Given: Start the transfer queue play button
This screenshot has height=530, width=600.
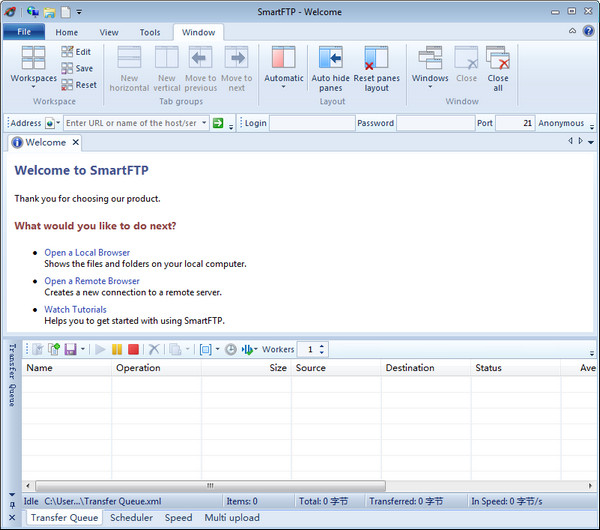Looking at the screenshot, I should click(100, 349).
